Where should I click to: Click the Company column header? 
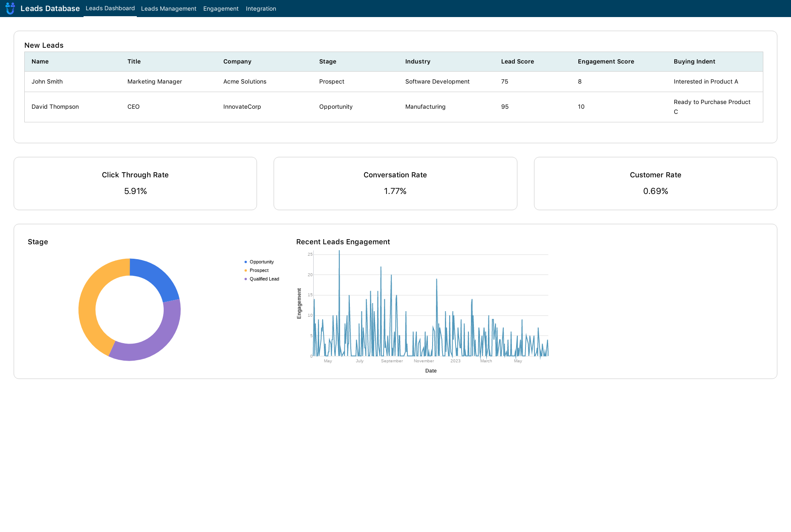coord(237,61)
